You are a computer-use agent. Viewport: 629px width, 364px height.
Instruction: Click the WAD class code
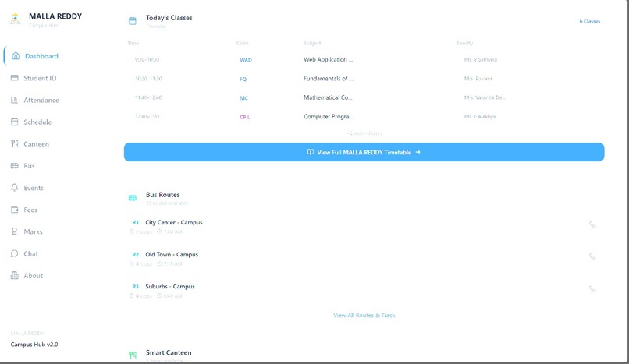click(x=246, y=60)
